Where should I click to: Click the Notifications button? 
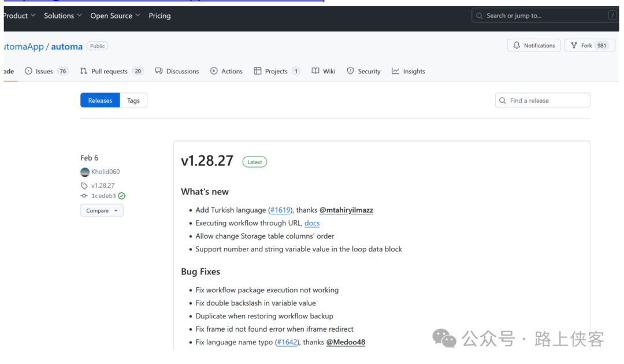534,45
